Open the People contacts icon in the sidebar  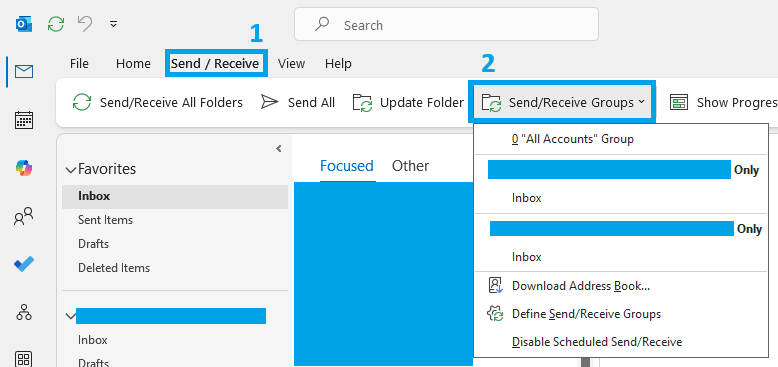[x=23, y=216]
